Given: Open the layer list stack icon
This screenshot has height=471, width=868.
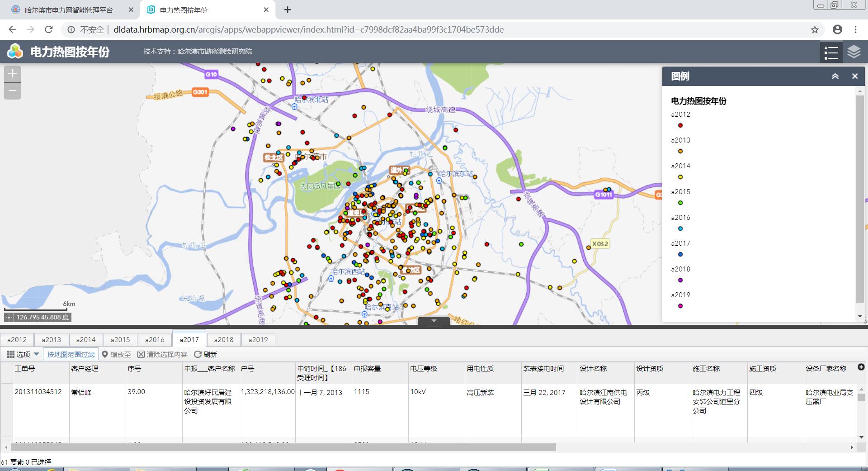Looking at the screenshot, I should pyautogui.click(x=854, y=52).
